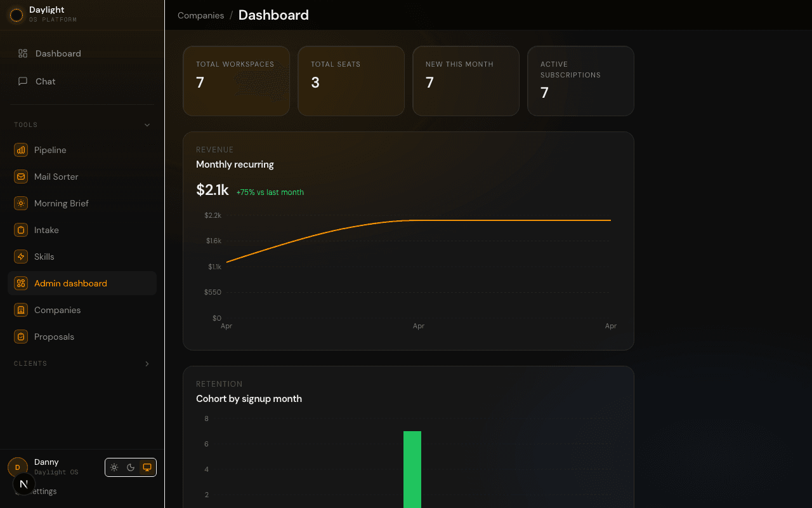Open the Skills page
This screenshot has width=812, height=508.
click(82, 257)
